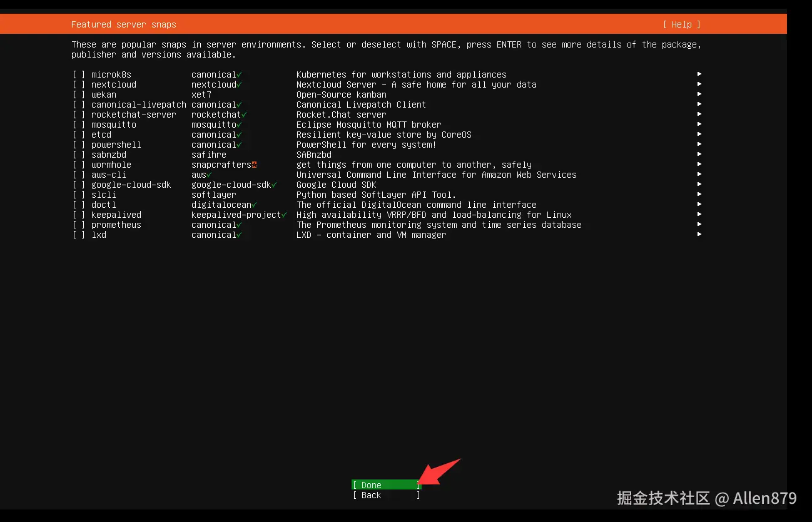The height and width of the screenshot is (522, 812).
Task: Show details arrow for google-cloud-sdk row
Action: click(x=699, y=185)
